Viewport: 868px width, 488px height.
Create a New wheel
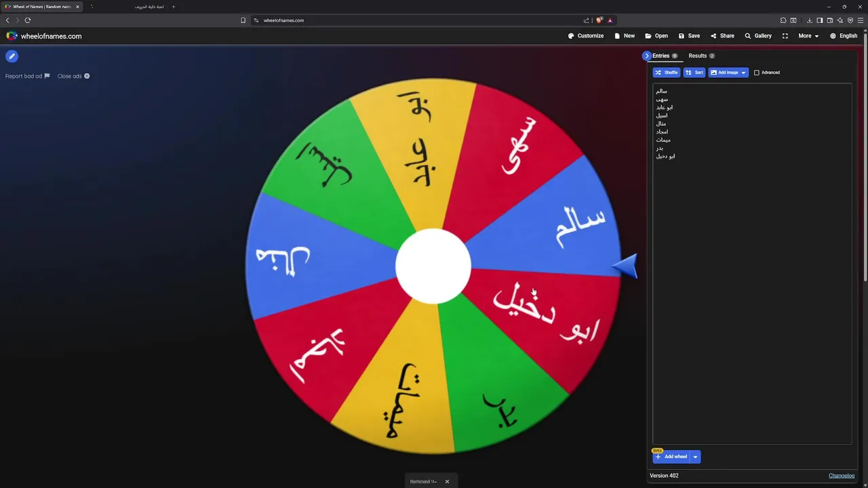625,36
